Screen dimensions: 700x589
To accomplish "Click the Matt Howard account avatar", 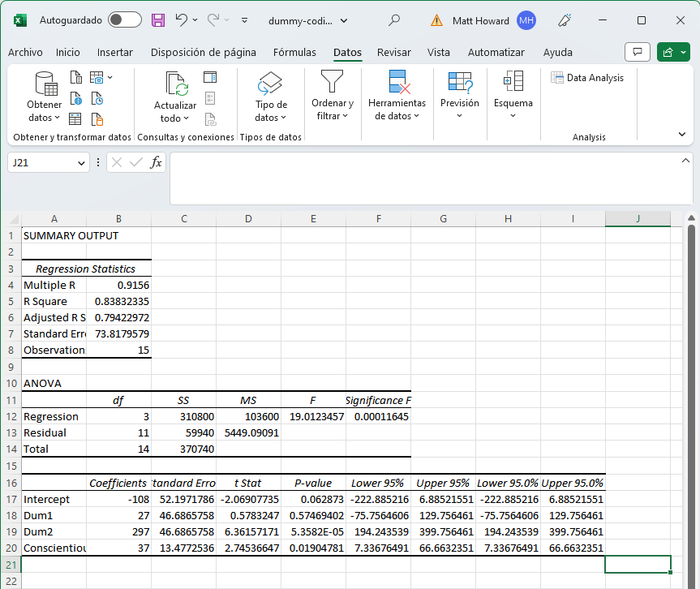I will [526, 20].
